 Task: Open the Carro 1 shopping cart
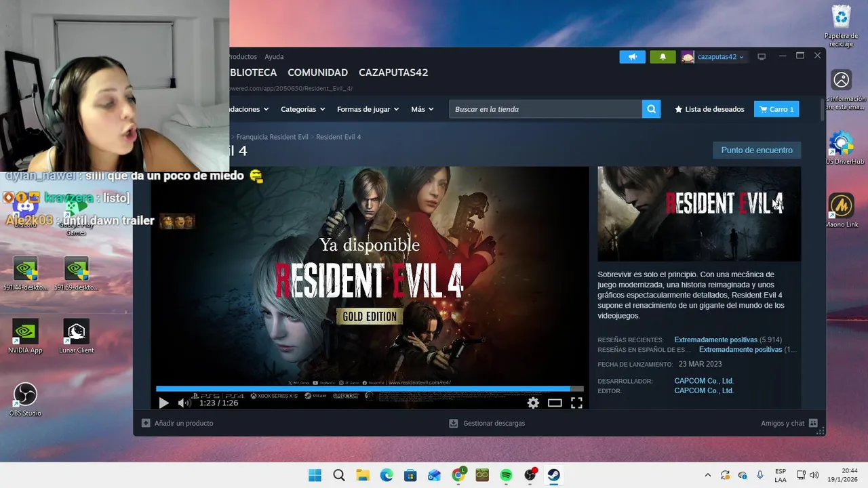pos(776,109)
